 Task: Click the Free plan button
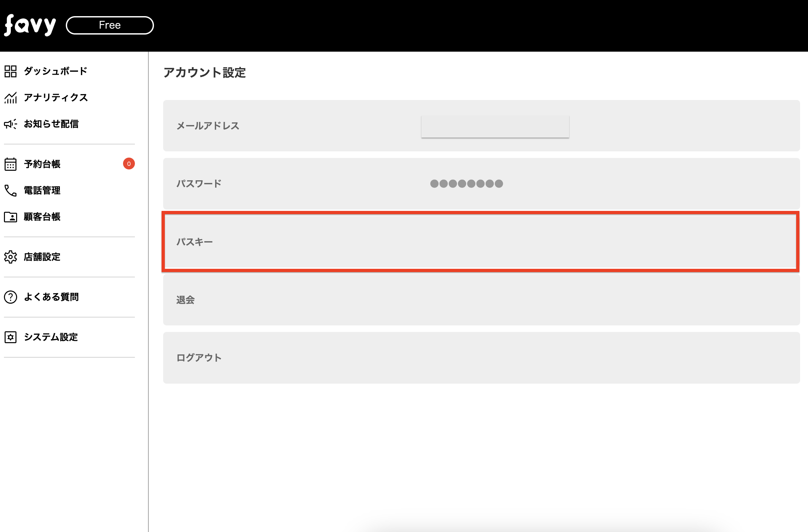click(110, 25)
